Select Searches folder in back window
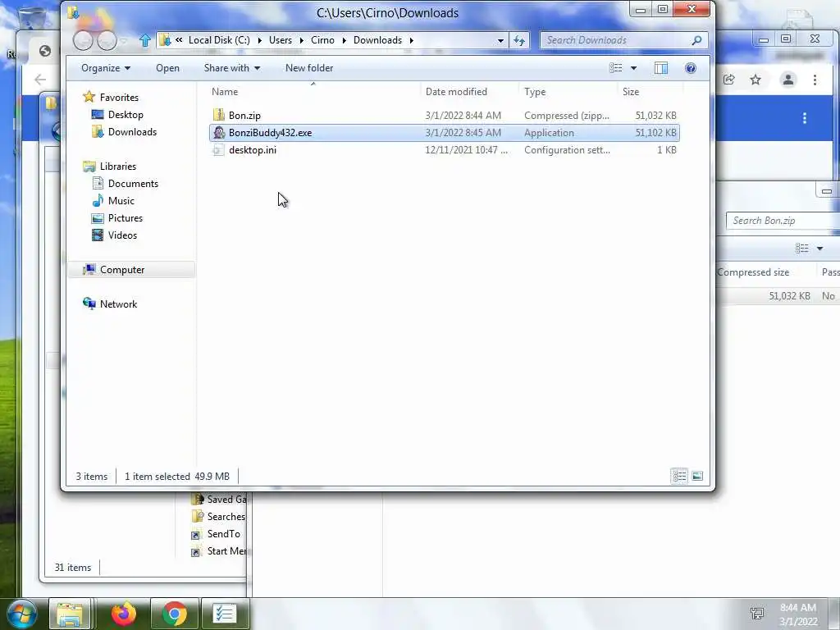This screenshot has width=840, height=630. pos(219,517)
